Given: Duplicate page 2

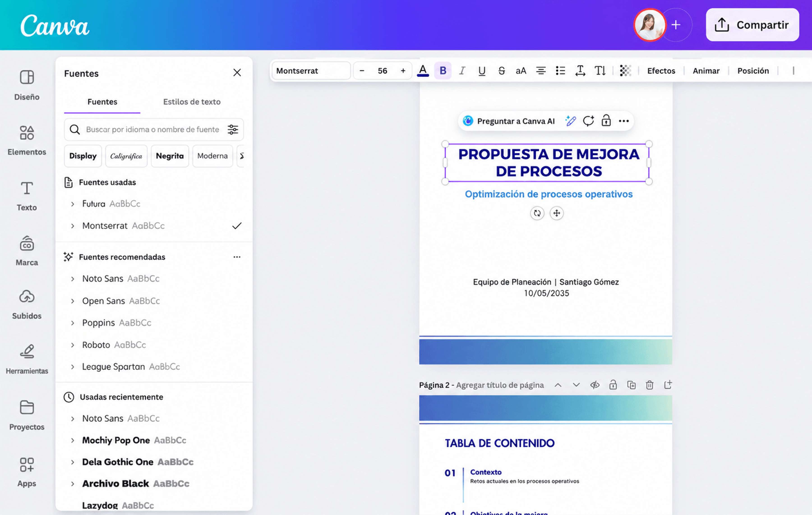Looking at the screenshot, I should pyautogui.click(x=631, y=385).
